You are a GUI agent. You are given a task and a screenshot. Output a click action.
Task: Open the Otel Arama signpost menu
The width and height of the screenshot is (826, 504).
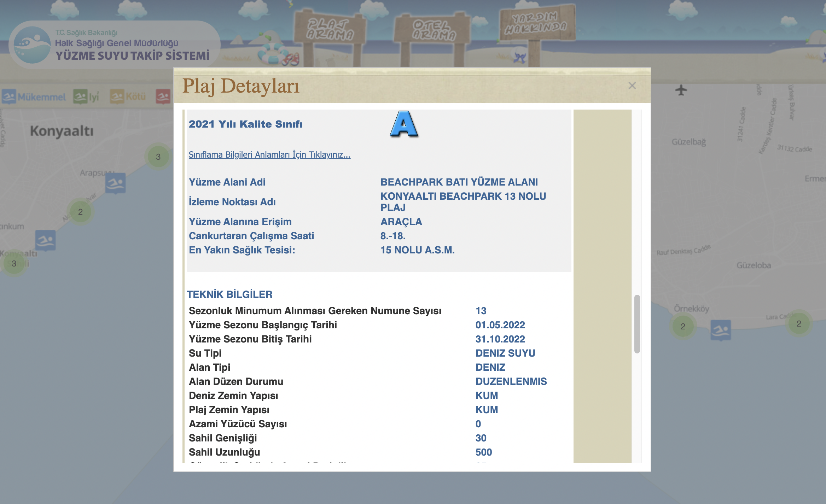434,30
